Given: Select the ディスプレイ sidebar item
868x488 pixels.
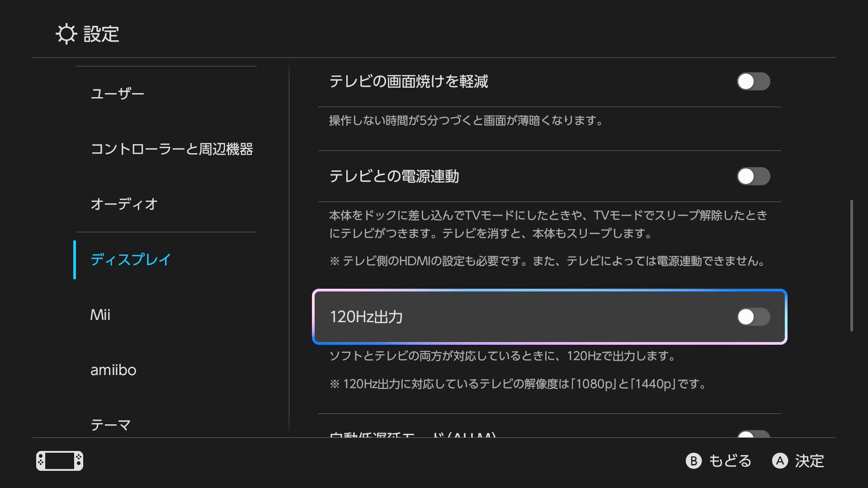Looking at the screenshot, I should [131, 260].
